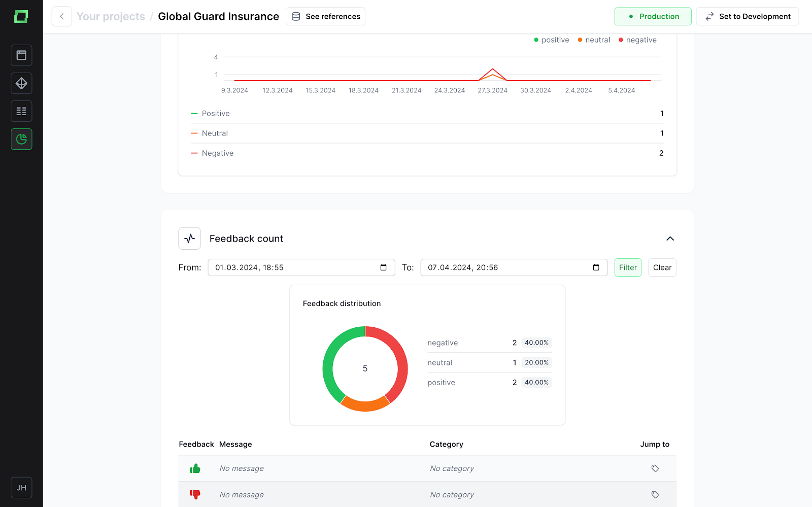The image size is (812, 507).
Task: Click the Feedback count pulse icon
Action: point(190,239)
